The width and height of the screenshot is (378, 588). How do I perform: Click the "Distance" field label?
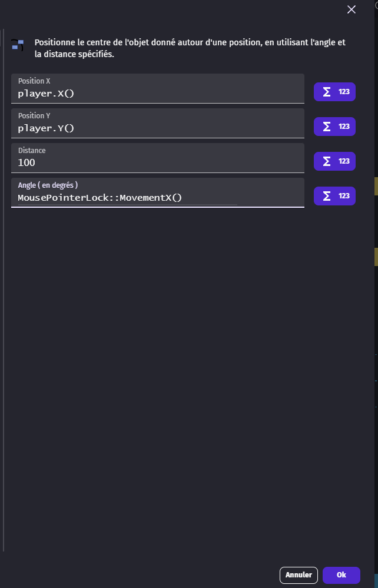tap(32, 150)
